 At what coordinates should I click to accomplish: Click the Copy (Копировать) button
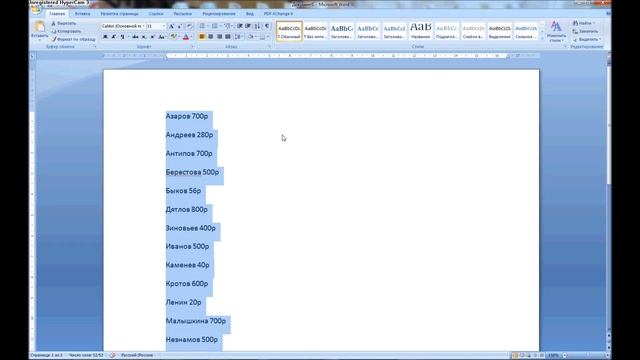tap(66, 31)
